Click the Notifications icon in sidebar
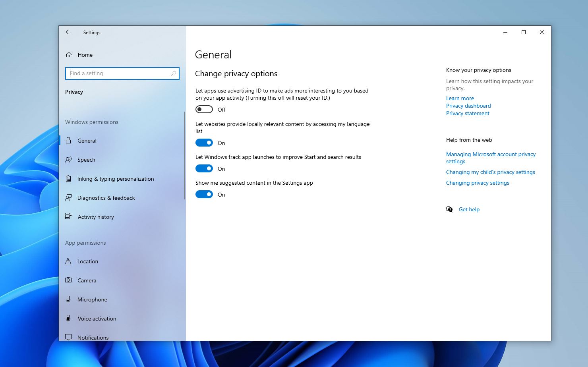 click(x=68, y=337)
